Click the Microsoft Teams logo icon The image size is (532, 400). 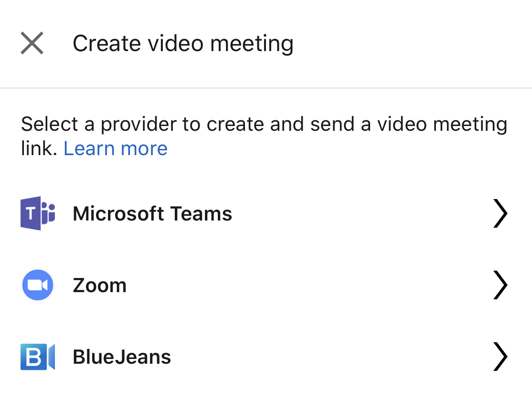(38, 213)
